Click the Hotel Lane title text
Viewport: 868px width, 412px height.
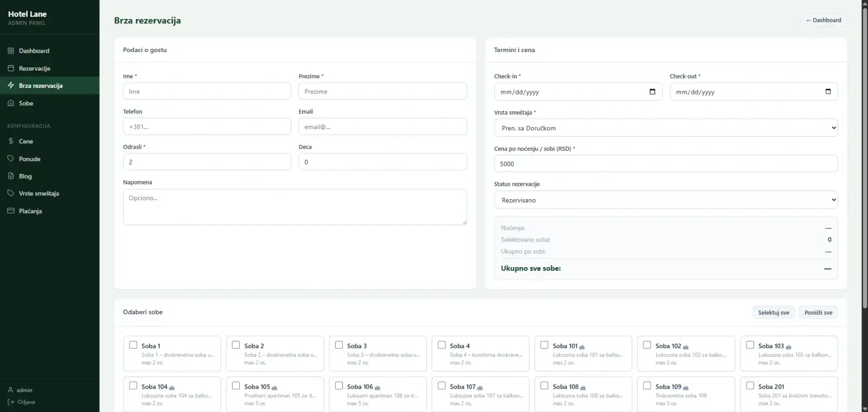(27, 14)
